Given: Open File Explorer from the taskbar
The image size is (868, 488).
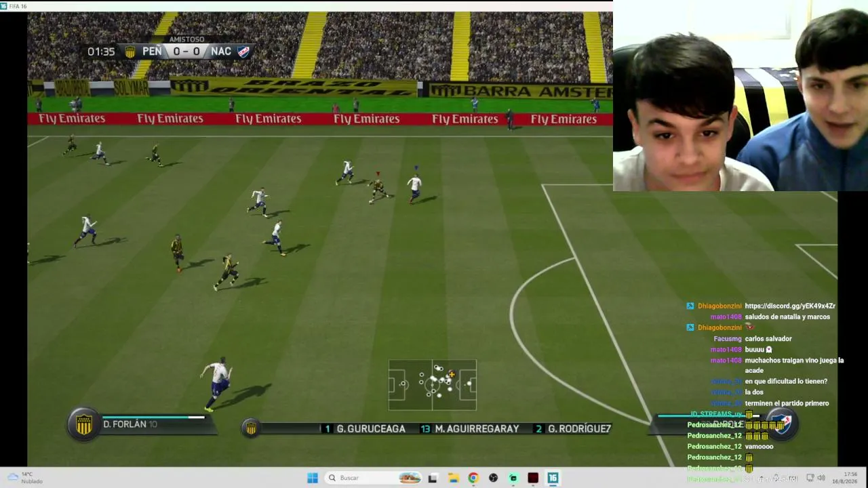Looking at the screenshot, I should tap(453, 478).
